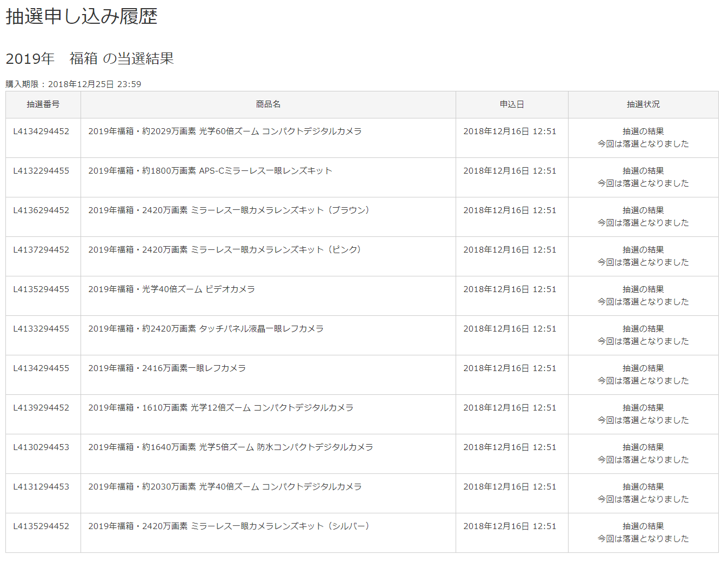This screenshot has width=728, height=562.
Task: Select lottery number L4130294453
Action: point(42,447)
